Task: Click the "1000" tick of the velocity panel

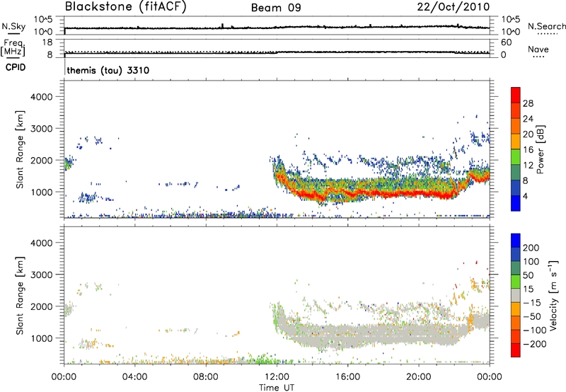Action: click(42, 339)
